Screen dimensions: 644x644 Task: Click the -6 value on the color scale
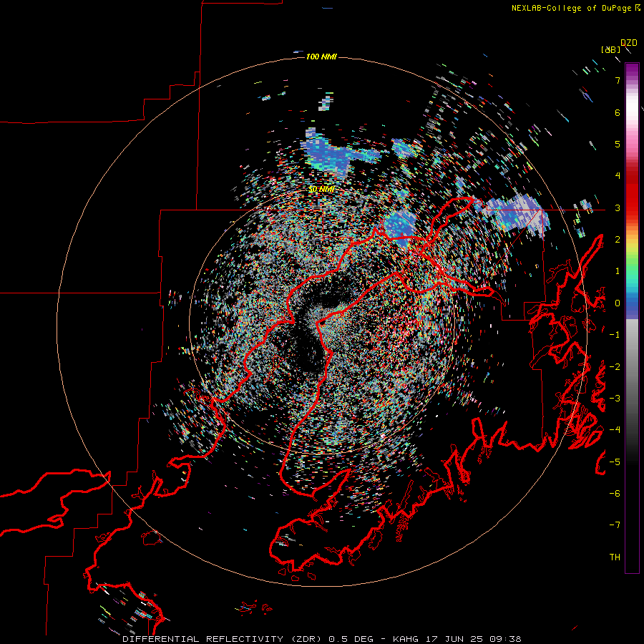click(615, 494)
